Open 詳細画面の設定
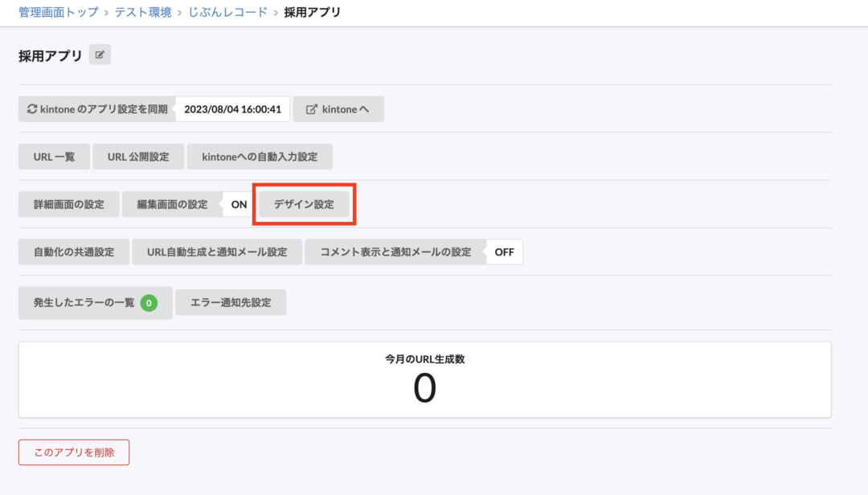The height and width of the screenshot is (495, 868). [x=68, y=204]
